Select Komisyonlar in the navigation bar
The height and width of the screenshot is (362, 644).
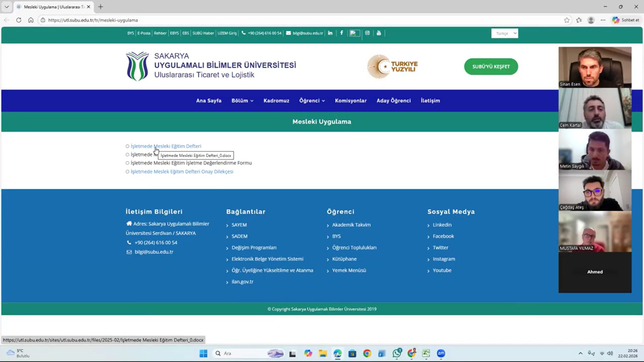point(351,101)
